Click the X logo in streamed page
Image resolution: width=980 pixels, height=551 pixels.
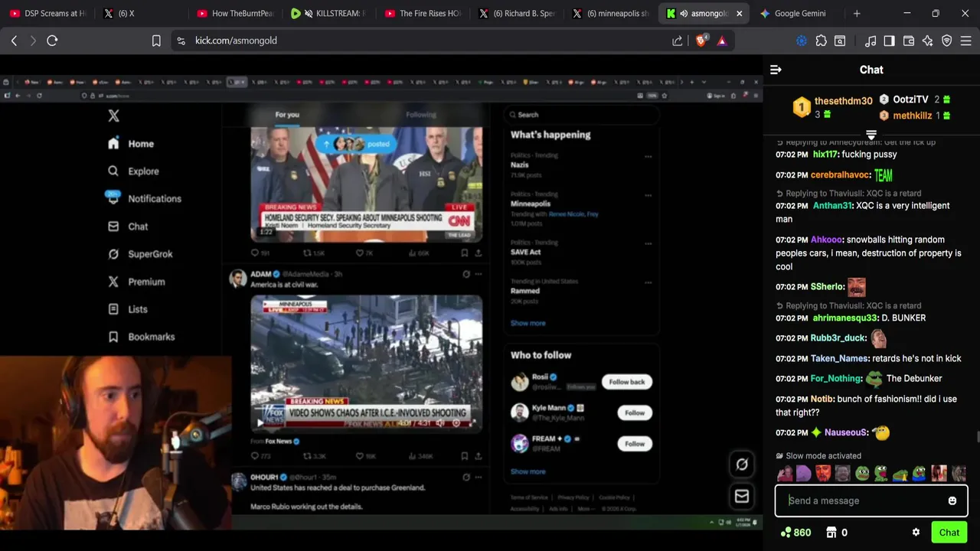pyautogui.click(x=113, y=116)
